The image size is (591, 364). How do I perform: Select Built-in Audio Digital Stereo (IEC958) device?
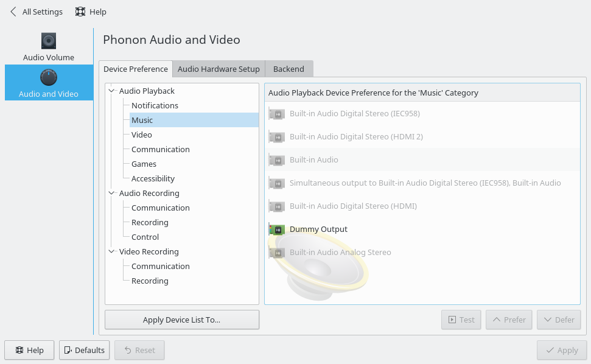[x=422, y=113]
